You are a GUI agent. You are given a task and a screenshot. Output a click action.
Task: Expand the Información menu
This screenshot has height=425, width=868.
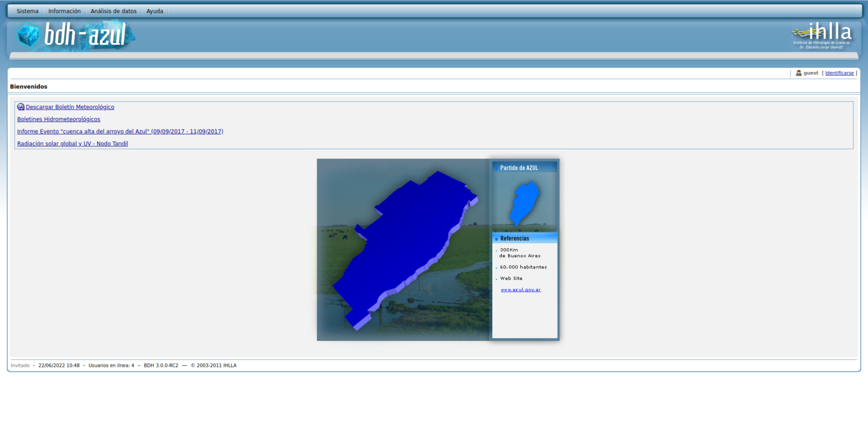pyautogui.click(x=64, y=10)
